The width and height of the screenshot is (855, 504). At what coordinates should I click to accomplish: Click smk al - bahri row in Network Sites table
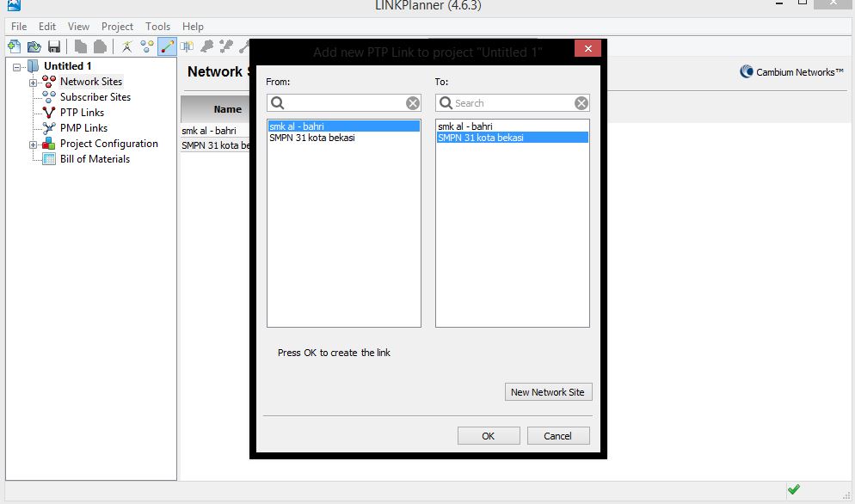point(215,131)
